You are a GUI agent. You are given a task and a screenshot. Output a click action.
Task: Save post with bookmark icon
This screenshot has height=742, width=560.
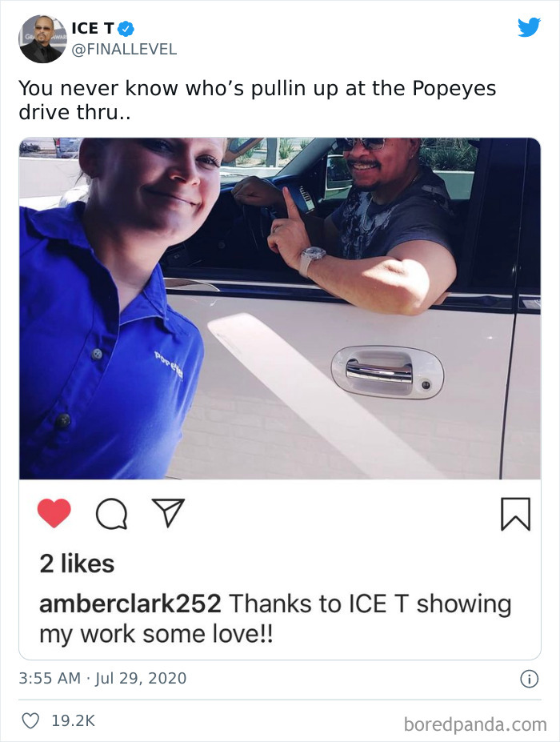(x=515, y=514)
